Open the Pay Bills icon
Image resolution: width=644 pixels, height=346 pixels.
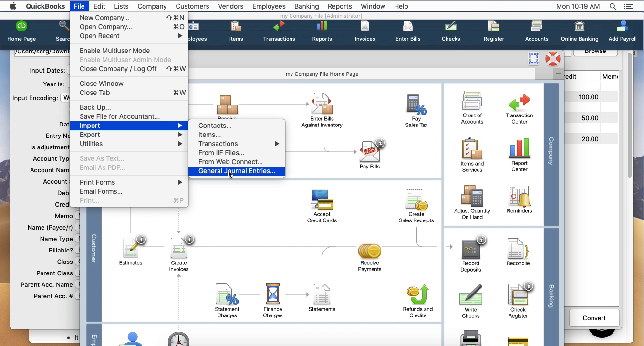pyautogui.click(x=370, y=152)
